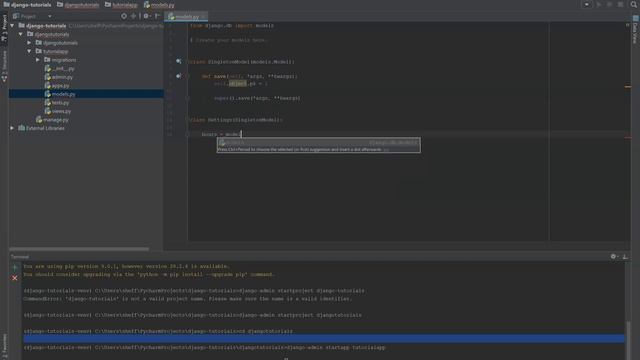640x360 pixels.
Task: Click the highlighted blue terminal line
Action: coord(324,339)
